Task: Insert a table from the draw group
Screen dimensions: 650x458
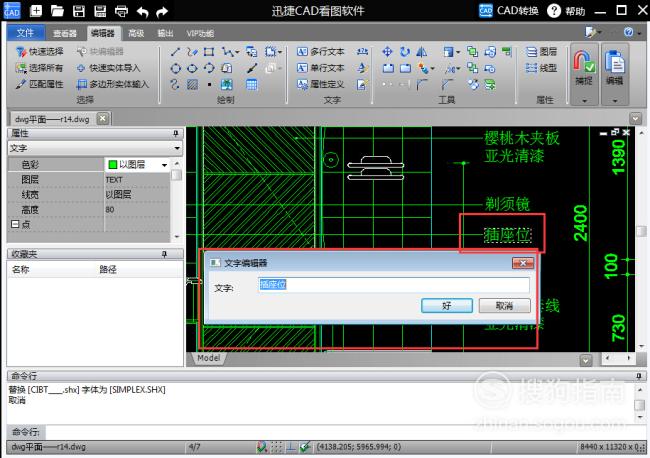Action: pyautogui.click(x=252, y=85)
